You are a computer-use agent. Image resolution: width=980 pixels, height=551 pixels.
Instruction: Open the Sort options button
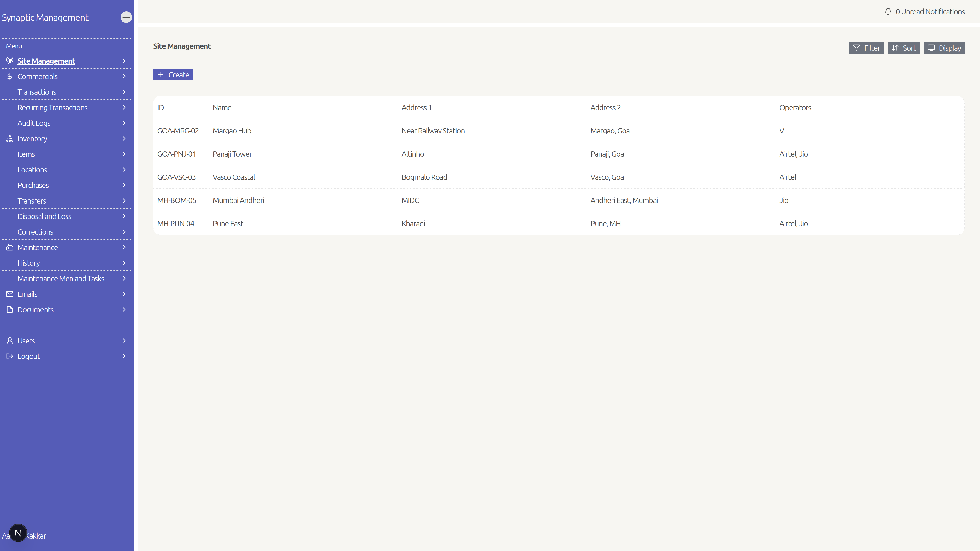pyautogui.click(x=903, y=48)
